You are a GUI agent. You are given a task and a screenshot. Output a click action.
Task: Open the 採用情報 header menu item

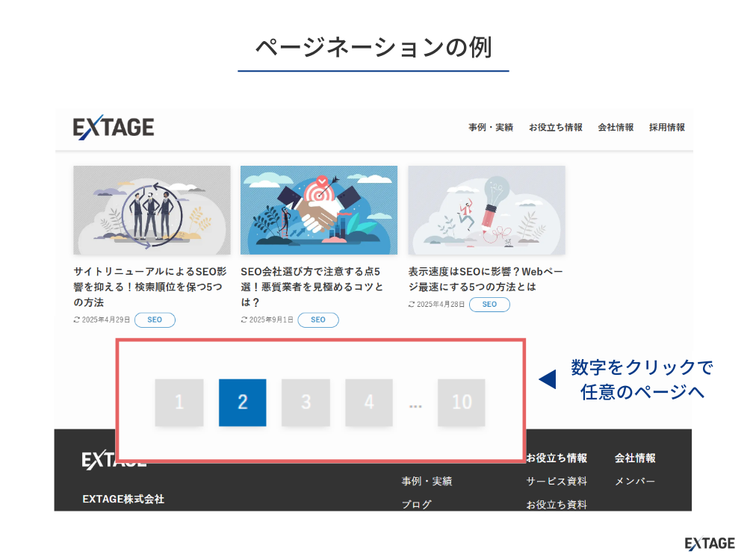667,128
